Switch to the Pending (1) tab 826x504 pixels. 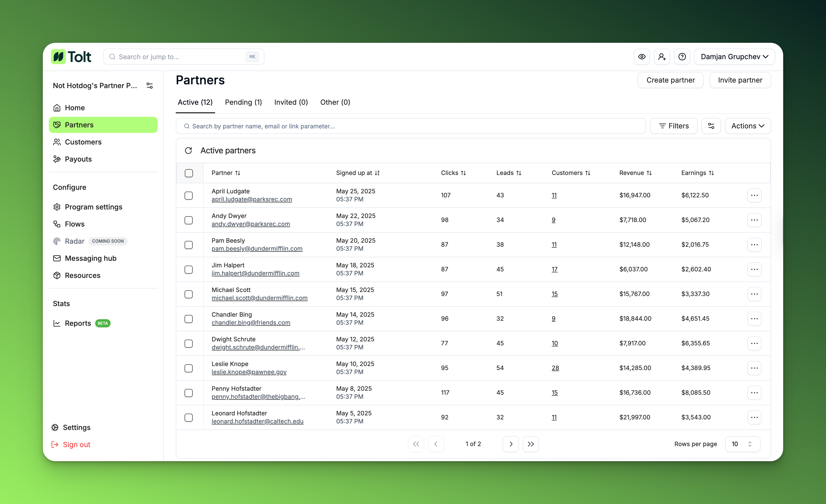coord(243,102)
